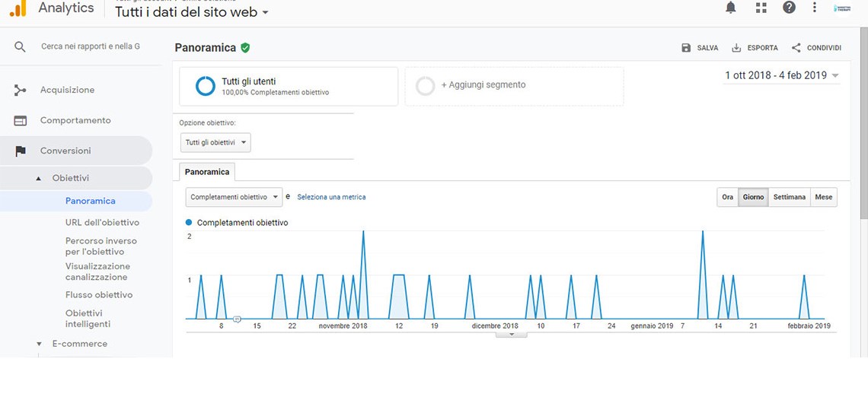Image resolution: width=868 pixels, height=416 pixels.
Task: Click the search magnifier icon
Action: pos(20,47)
